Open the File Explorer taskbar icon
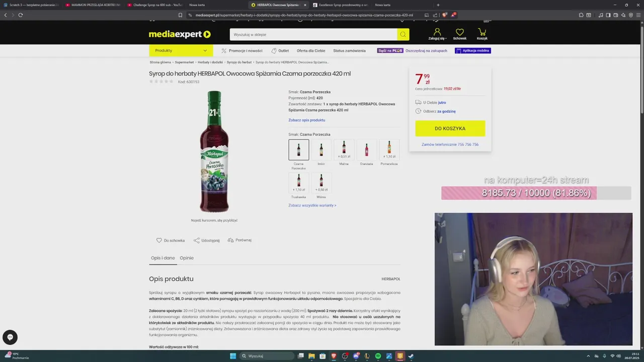This screenshot has width=644, height=362. point(311,356)
